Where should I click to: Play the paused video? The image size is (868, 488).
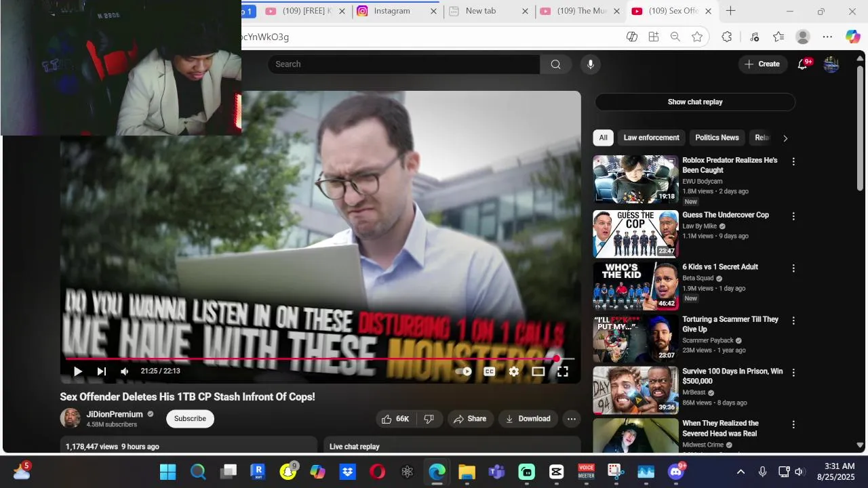click(77, 371)
